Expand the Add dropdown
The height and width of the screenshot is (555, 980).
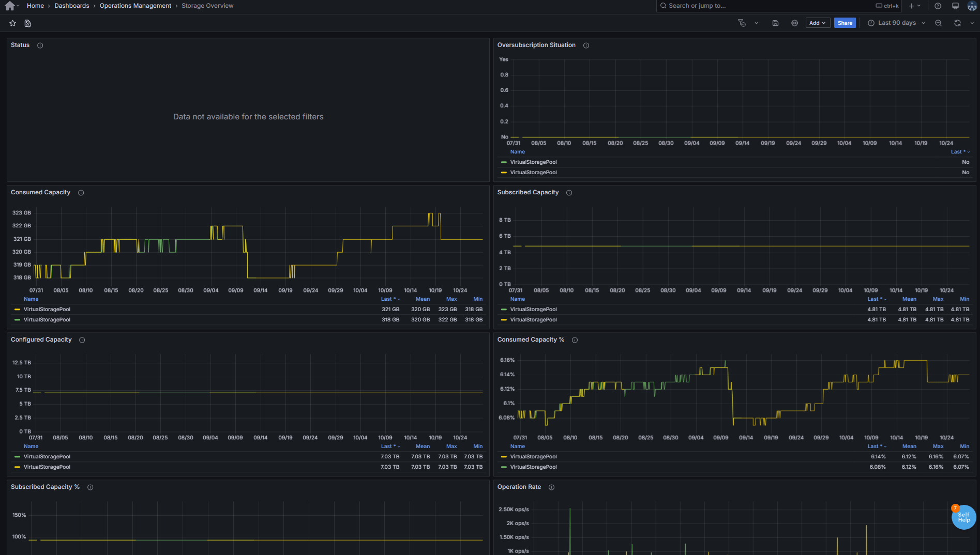[817, 23]
